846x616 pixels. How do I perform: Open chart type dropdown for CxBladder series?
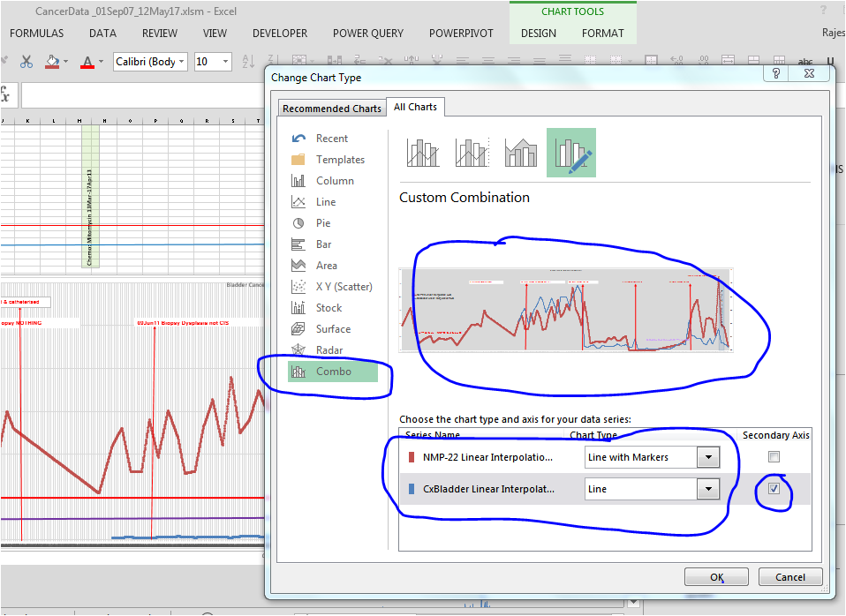click(x=708, y=489)
